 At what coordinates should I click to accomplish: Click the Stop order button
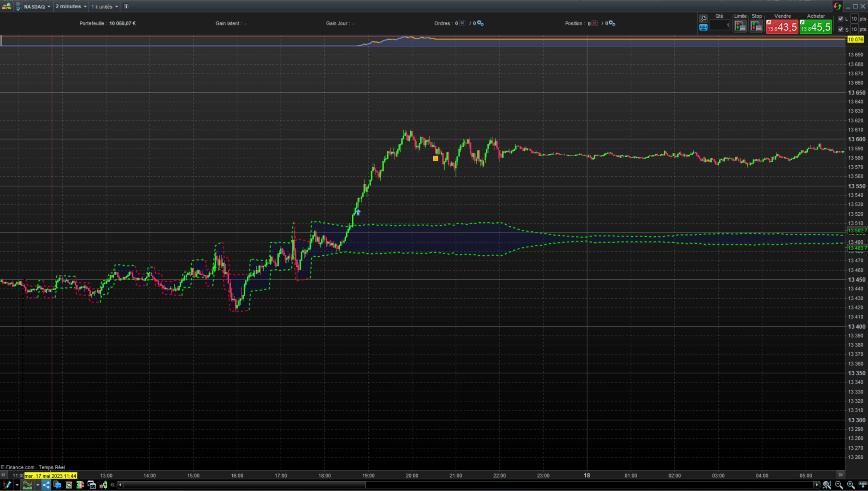[x=757, y=26]
